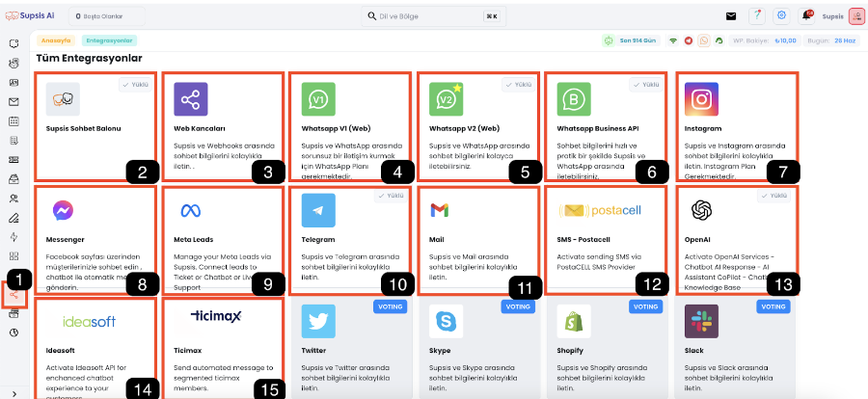The height and width of the screenshot is (399, 868).
Task: Switch to the Anasayfa tab
Action: coord(54,40)
